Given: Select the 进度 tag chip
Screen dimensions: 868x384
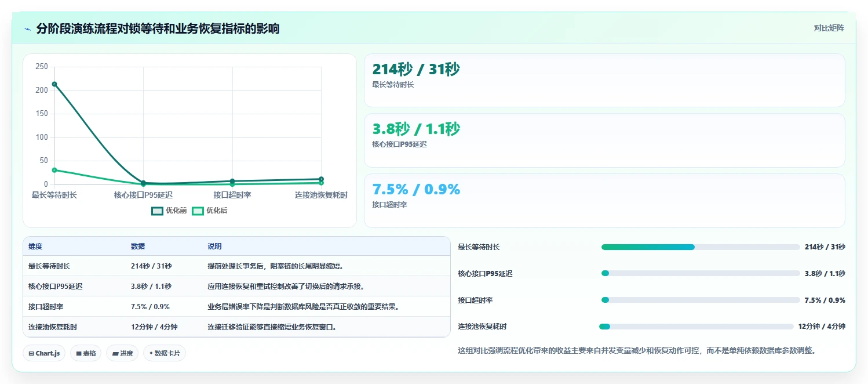Looking at the screenshot, I should [122, 353].
